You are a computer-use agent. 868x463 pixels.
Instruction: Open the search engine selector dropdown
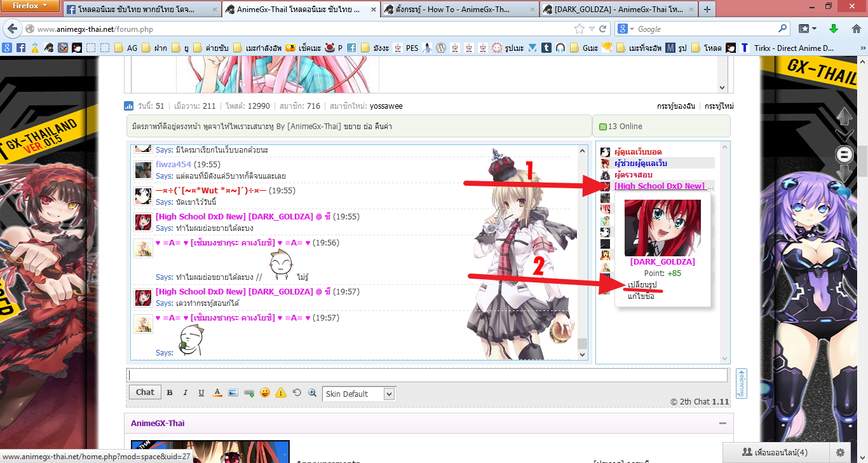(625, 29)
